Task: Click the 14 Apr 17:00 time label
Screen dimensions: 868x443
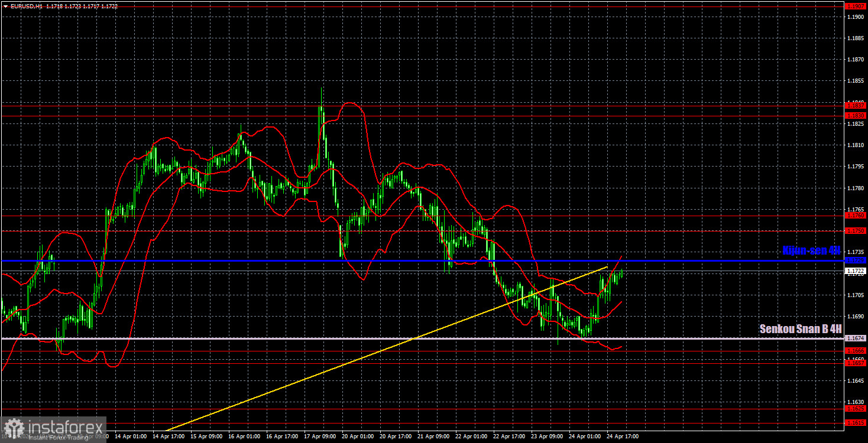Action: tap(170, 437)
